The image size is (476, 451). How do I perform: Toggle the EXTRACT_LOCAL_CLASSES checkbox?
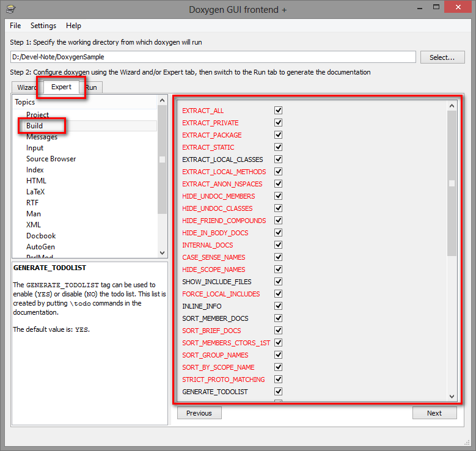pos(278,159)
